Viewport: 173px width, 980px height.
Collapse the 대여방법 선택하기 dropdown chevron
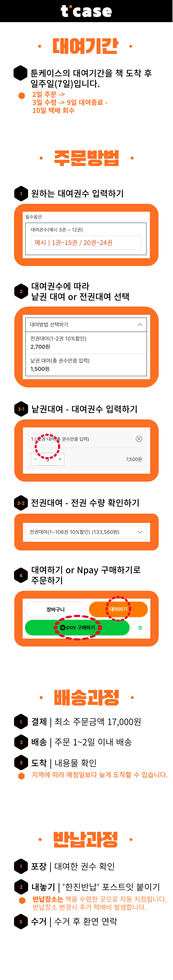point(140,324)
